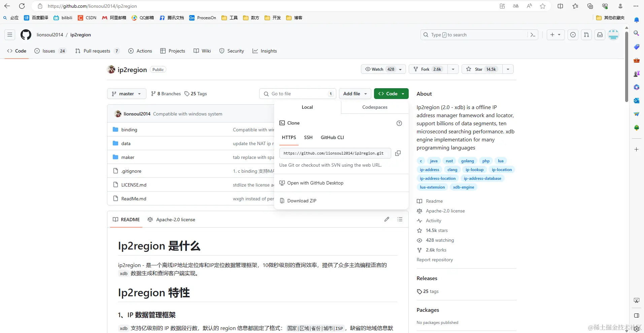This screenshot has width=644, height=333.
Task: Click the Report repository link
Action: click(435, 260)
